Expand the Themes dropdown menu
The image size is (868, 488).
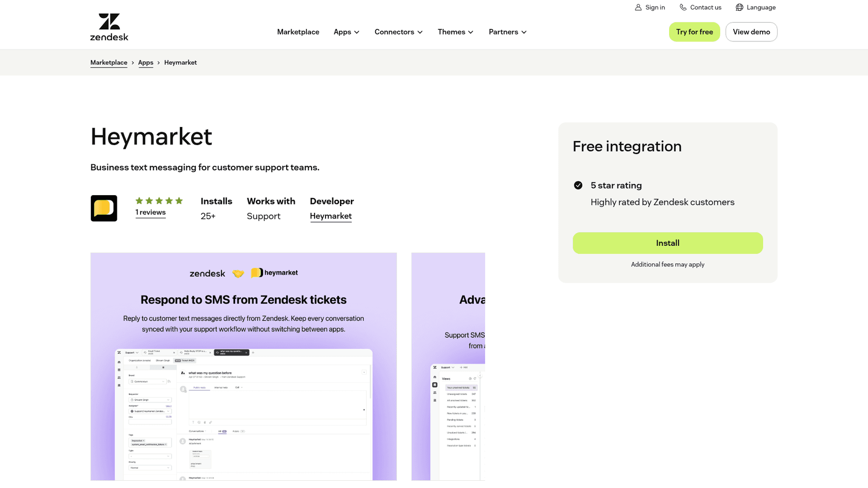pyautogui.click(x=455, y=32)
